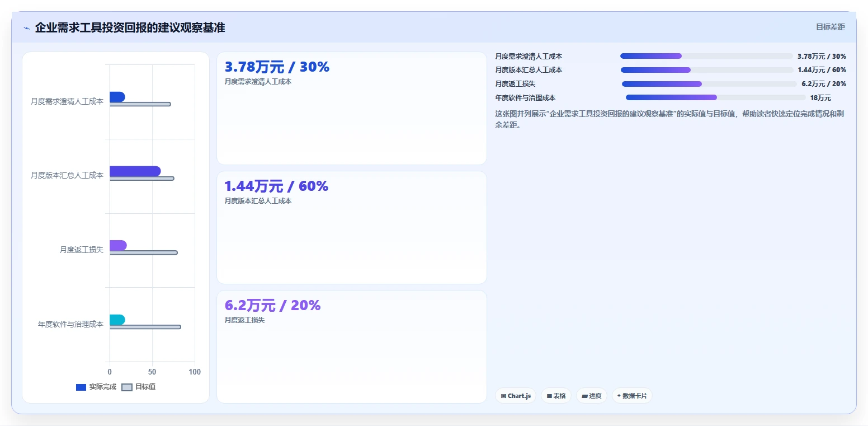The image size is (868, 426).
Task: Click chart axis label 月度版本汇总人工成本
Action: (x=67, y=175)
